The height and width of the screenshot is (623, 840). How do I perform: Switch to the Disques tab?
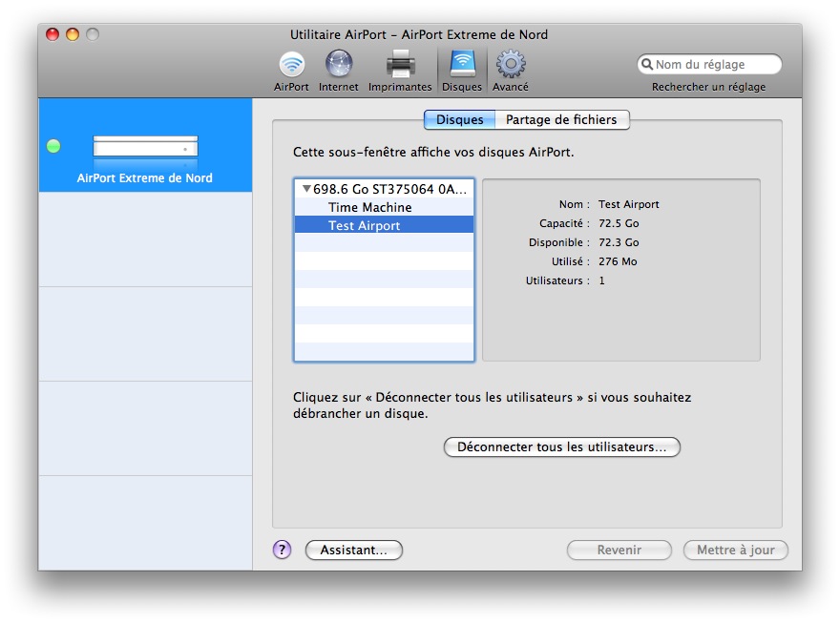459,119
